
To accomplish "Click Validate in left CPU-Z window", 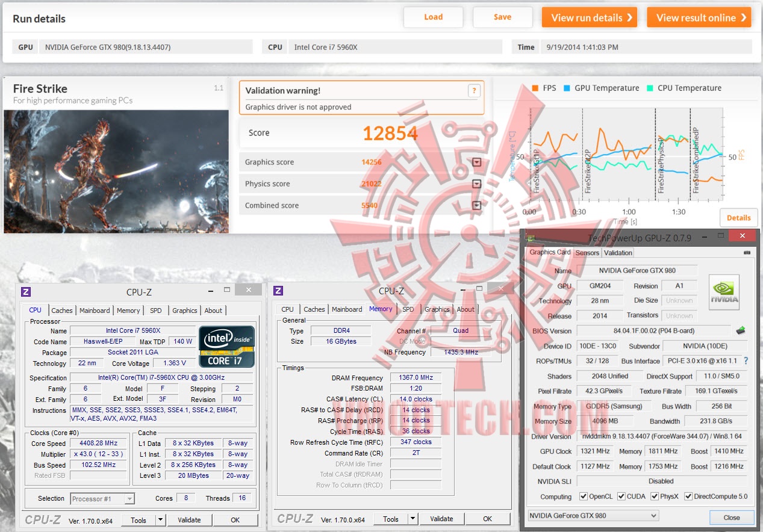I will click(190, 520).
